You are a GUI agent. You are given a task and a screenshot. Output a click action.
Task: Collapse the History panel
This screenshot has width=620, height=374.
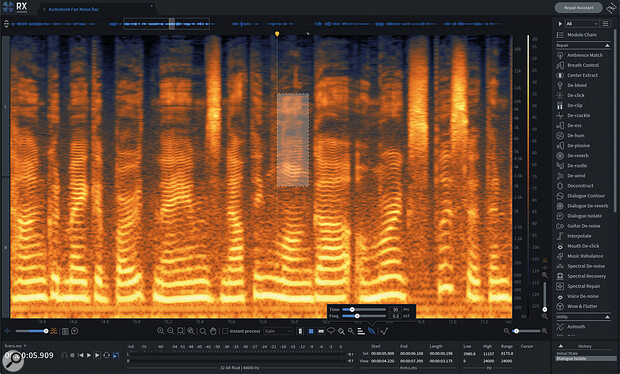click(561, 346)
